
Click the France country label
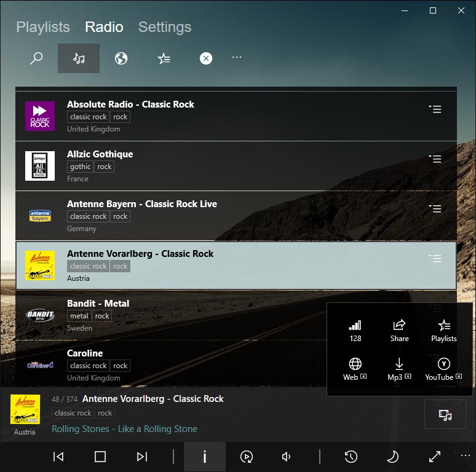77,179
